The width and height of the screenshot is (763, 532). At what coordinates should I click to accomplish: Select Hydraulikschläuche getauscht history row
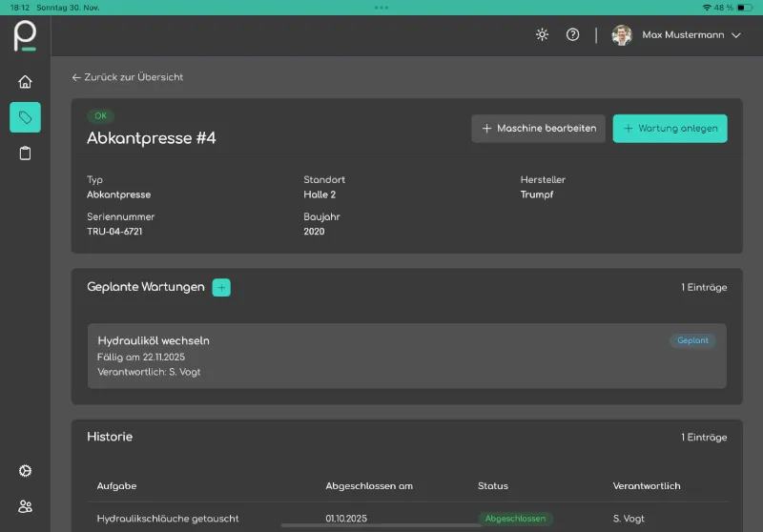point(168,519)
